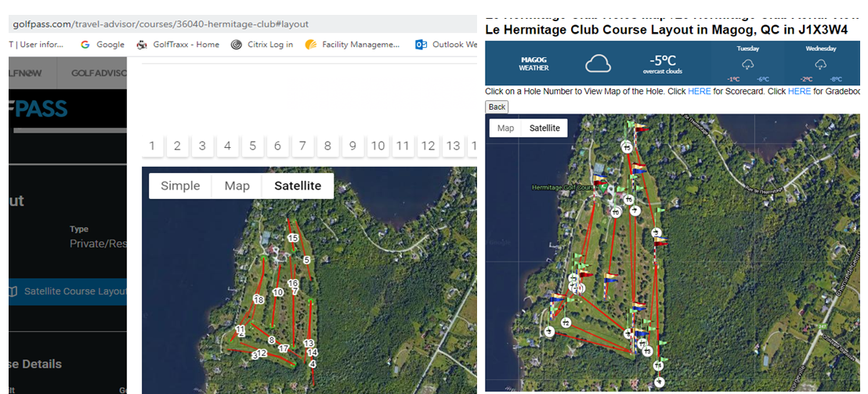Switch GolfPass map to Map view

[237, 186]
